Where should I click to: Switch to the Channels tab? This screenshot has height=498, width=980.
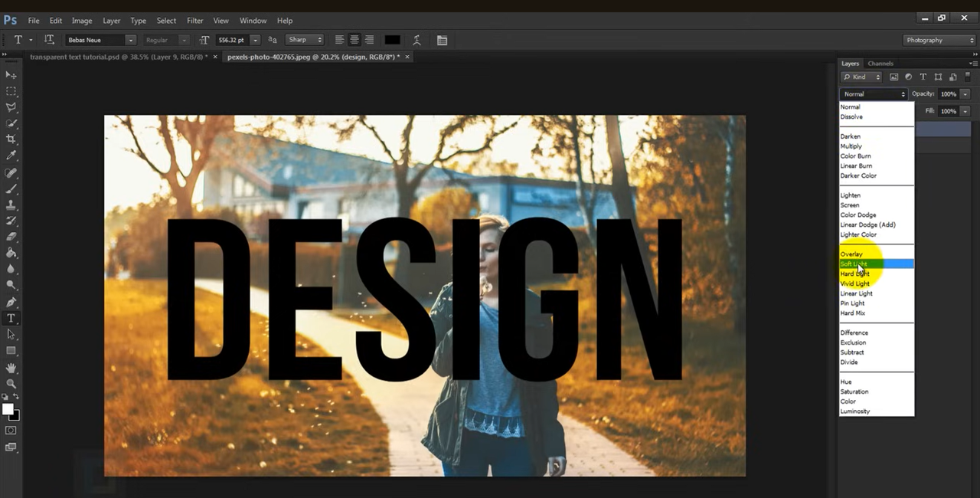(x=880, y=64)
